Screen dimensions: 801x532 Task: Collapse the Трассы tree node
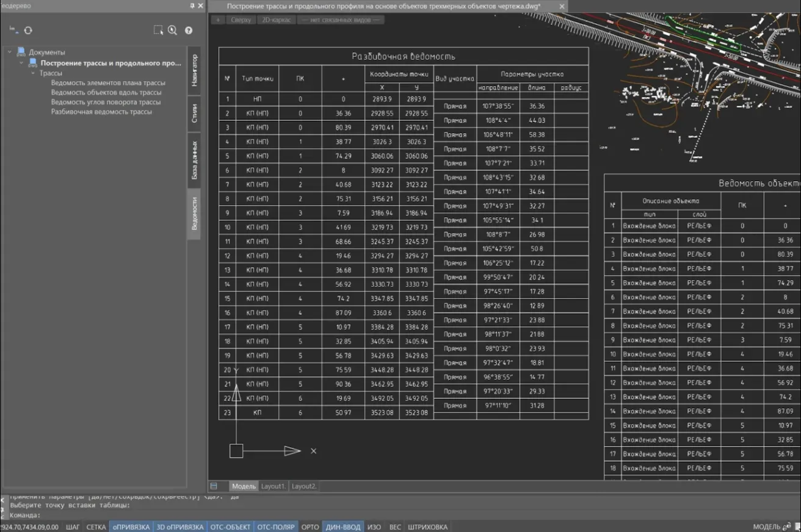(34, 73)
